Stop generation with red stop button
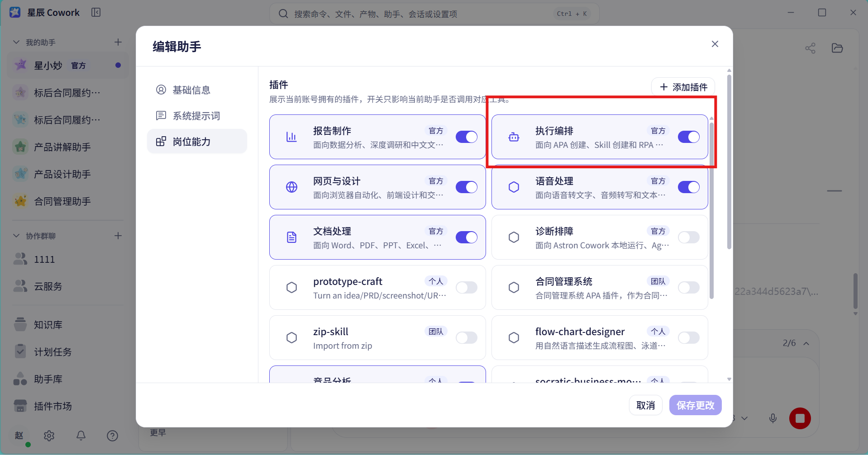The width and height of the screenshot is (868, 455). tap(800, 418)
